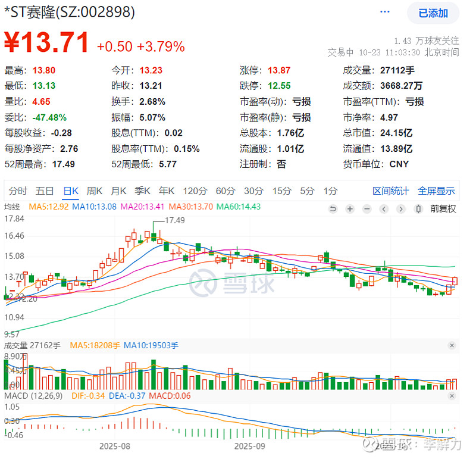Close the 成交量 volume panel
Screen dimensions: 476x459
[452, 346]
